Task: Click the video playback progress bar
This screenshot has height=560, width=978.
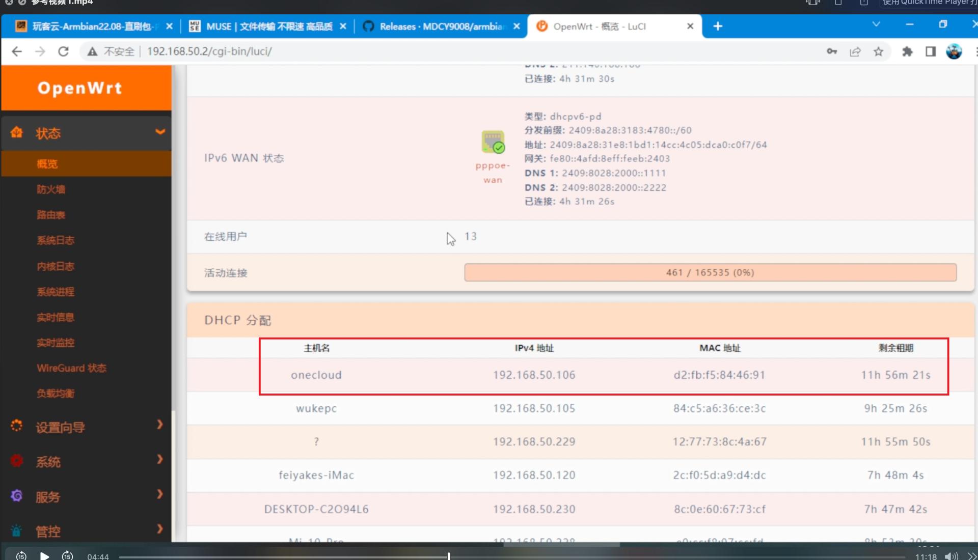Action: 509,557
